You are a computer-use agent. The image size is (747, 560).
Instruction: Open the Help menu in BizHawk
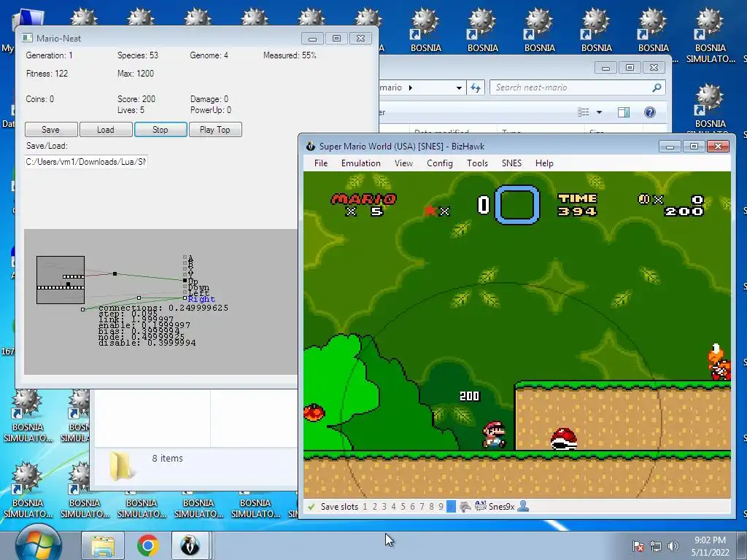coord(544,163)
